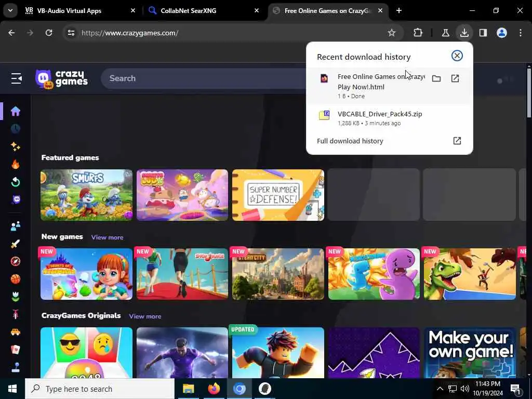Open File Explorer from the taskbar
The width and height of the screenshot is (532, 399).
[188, 389]
